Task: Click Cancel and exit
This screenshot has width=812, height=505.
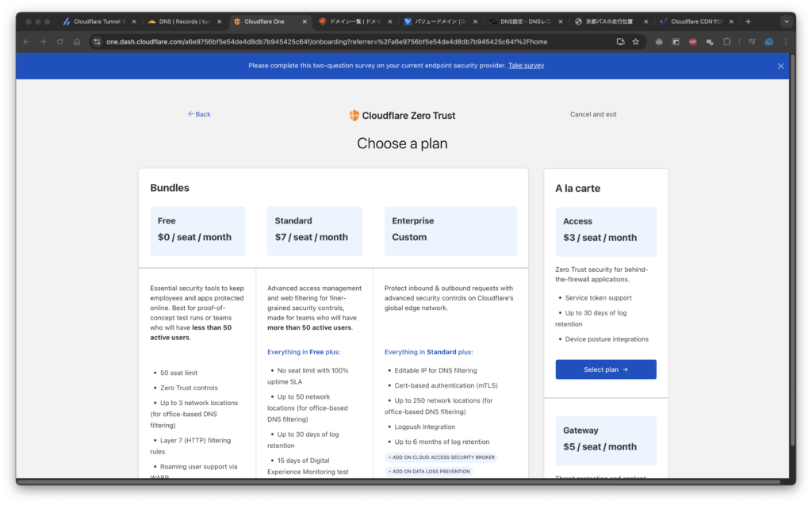Action: click(x=593, y=114)
